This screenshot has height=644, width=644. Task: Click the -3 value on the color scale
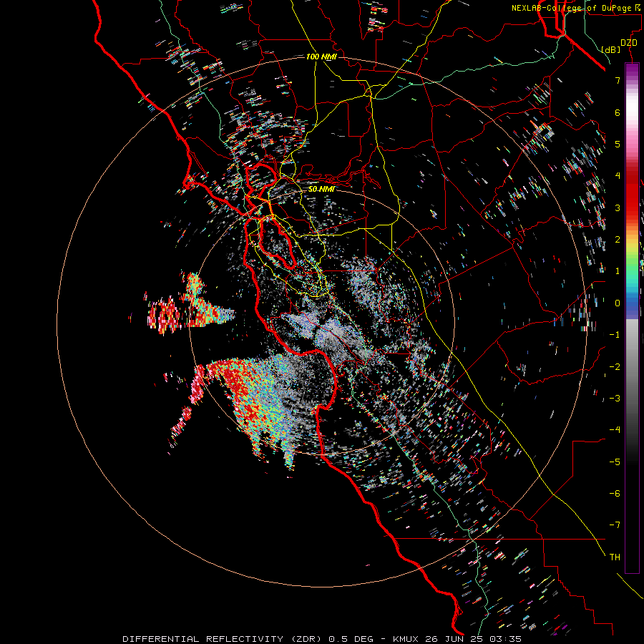click(x=615, y=399)
